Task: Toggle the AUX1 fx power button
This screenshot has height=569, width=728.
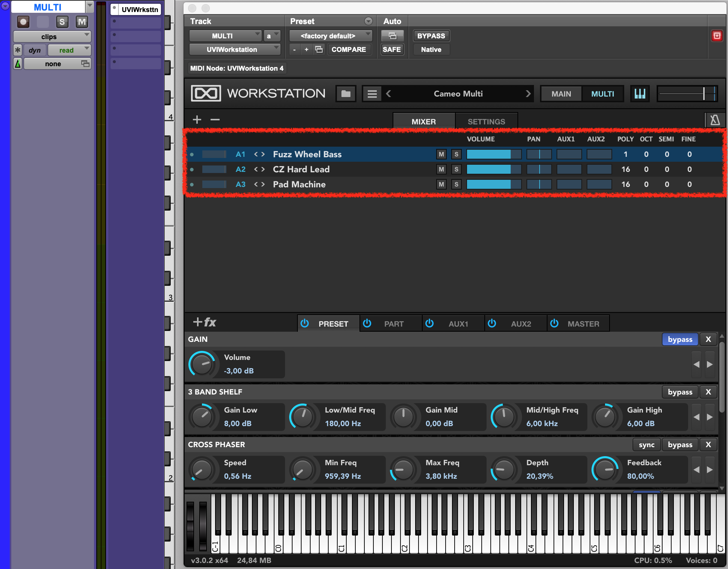Action: (429, 323)
